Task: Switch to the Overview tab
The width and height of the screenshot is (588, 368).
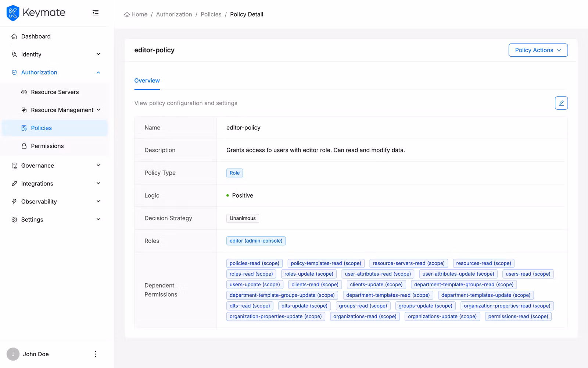Action: pyautogui.click(x=147, y=81)
